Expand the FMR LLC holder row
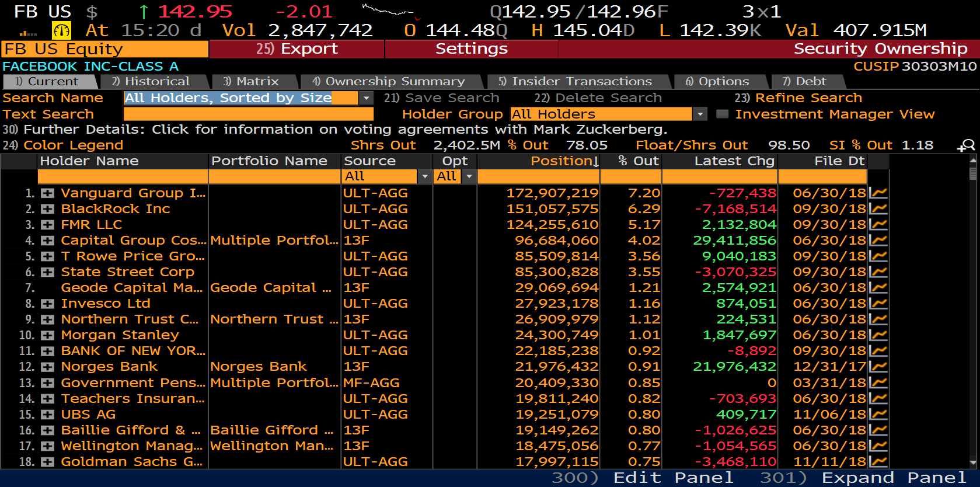The height and width of the screenshot is (487, 980). point(47,225)
